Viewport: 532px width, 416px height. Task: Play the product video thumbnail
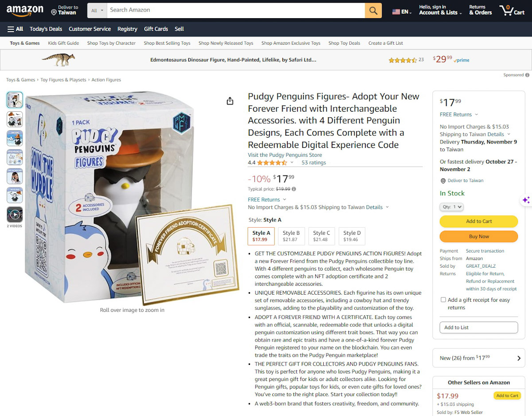pyautogui.click(x=15, y=214)
